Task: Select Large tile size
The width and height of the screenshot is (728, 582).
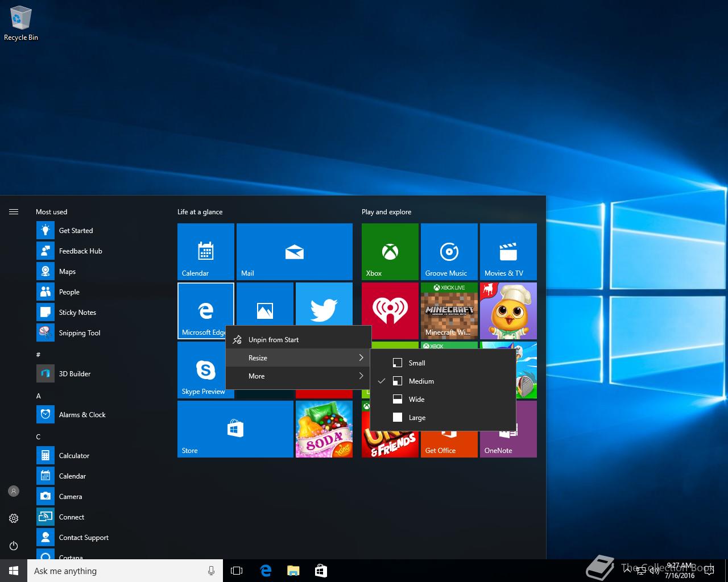Action: (443, 417)
